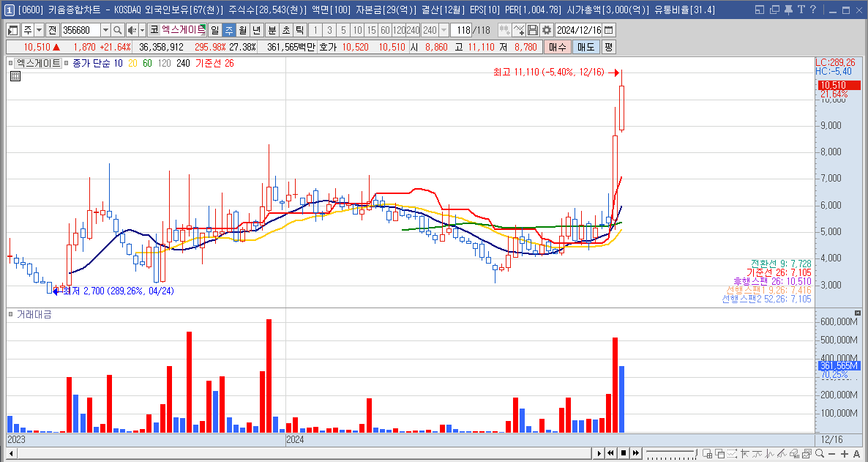The height and width of the screenshot is (462, 868).
Task: Click the 매도 sell button
Action: tap(585, 47)
